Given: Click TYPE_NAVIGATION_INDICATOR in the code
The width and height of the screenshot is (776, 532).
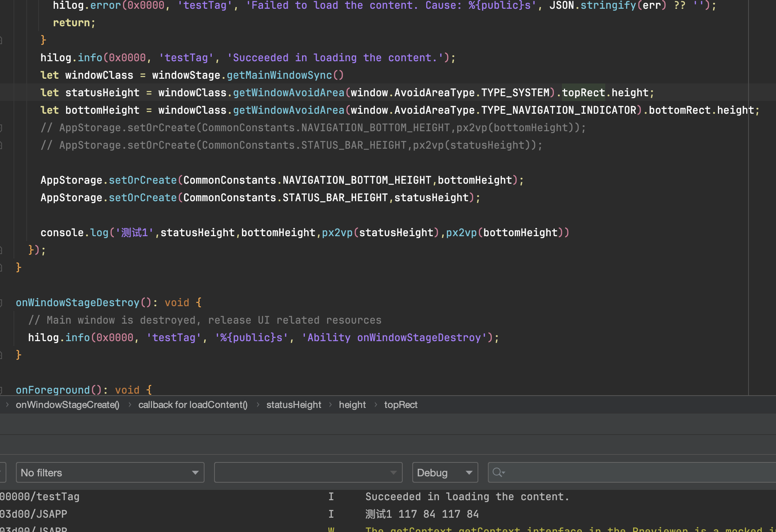Looking at the screenshot, I should [x=559, y=110].
